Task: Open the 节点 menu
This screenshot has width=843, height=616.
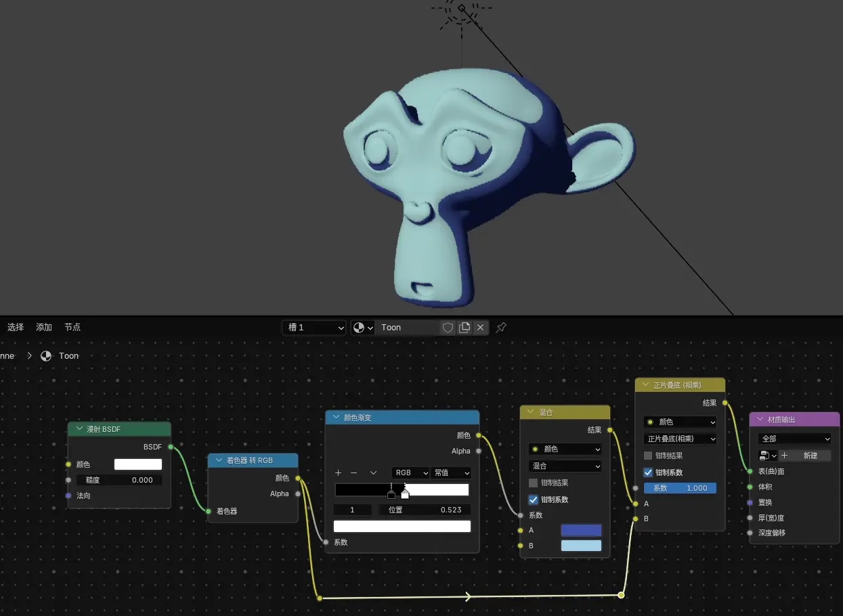Action: [72, 328]
